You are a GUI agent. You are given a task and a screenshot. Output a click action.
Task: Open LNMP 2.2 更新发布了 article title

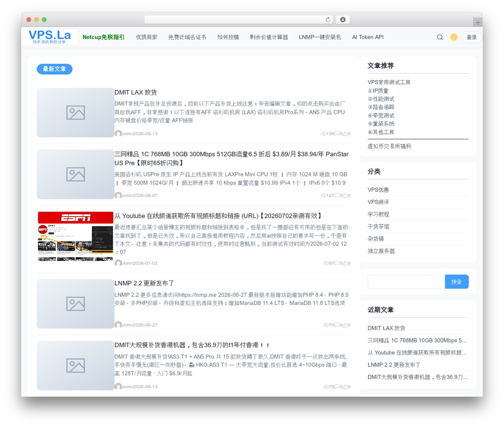point(144,283)
